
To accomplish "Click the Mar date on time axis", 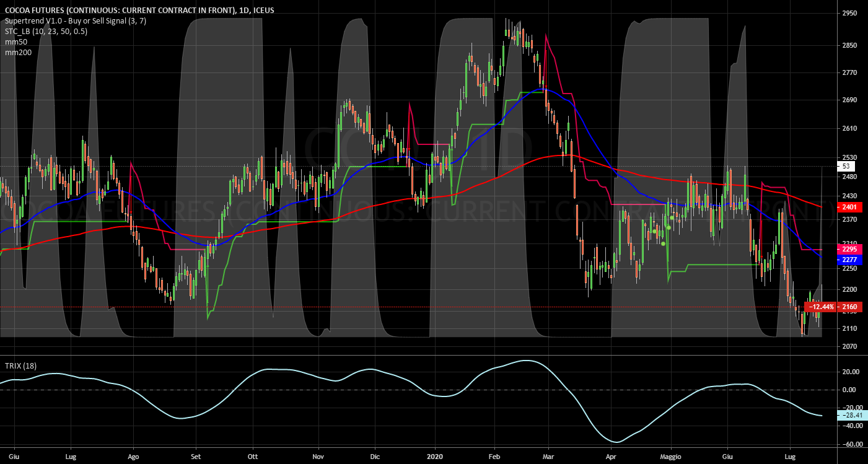I will click(549, 456).
